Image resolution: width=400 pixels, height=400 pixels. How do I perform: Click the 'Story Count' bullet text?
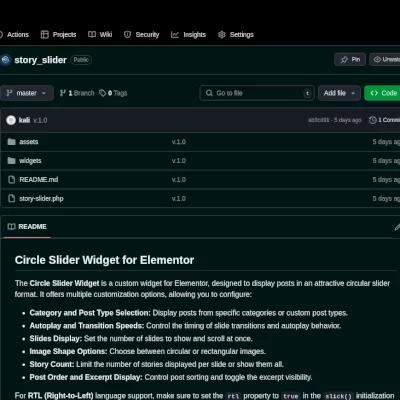coord(52,364)
